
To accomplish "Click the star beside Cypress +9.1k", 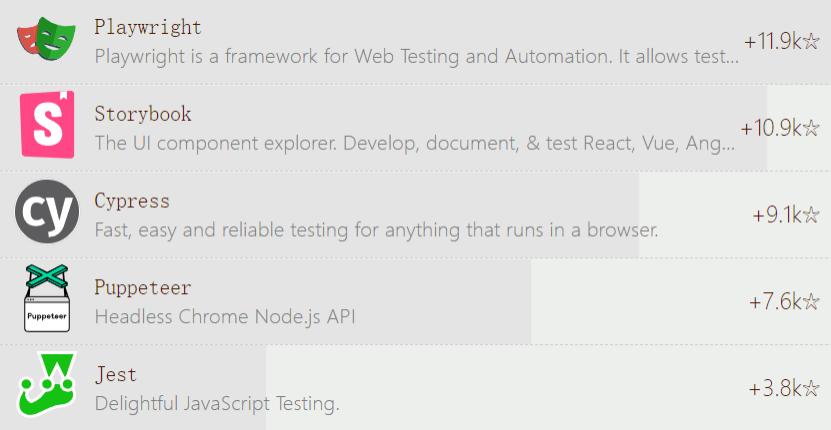I will [811, 215].
